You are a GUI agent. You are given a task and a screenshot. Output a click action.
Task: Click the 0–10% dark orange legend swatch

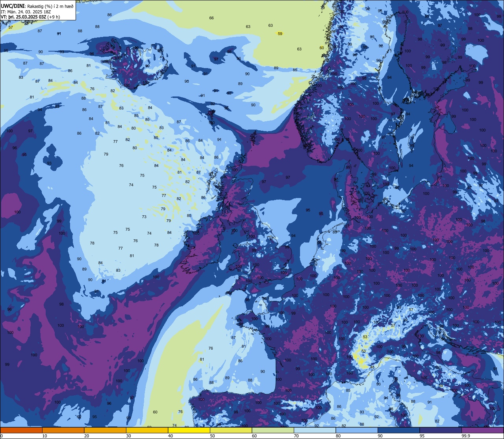coord(21,430)
